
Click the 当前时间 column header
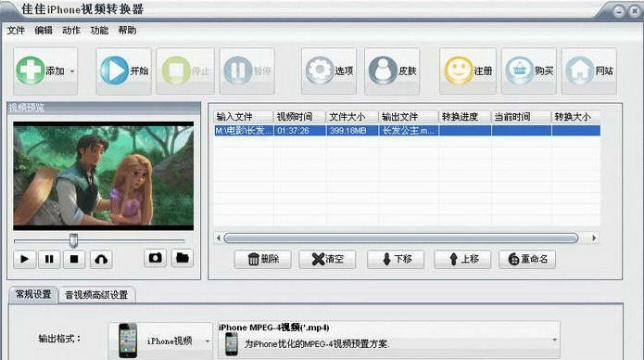[x=521, y=117]
